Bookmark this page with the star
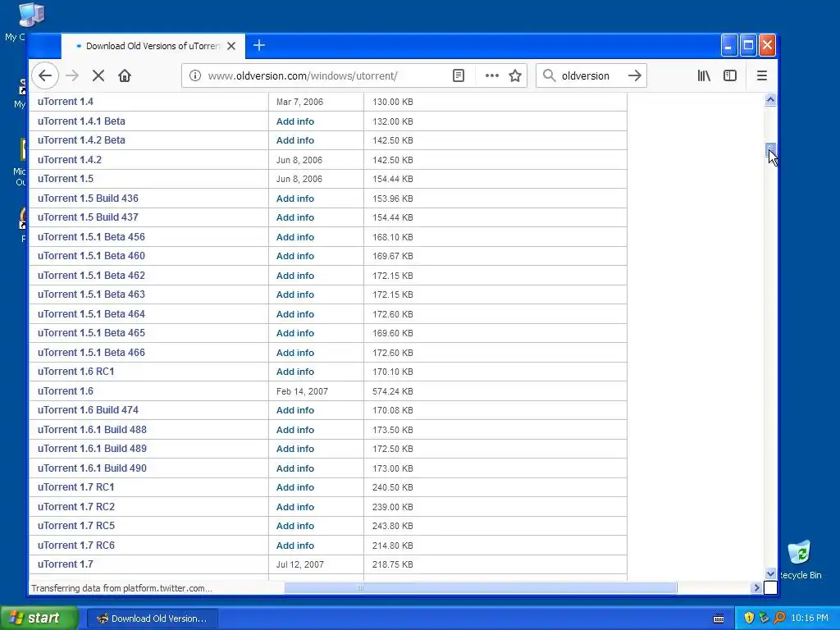Image resolution: width=840 pixels, height=630 pixels. [515, 75]
